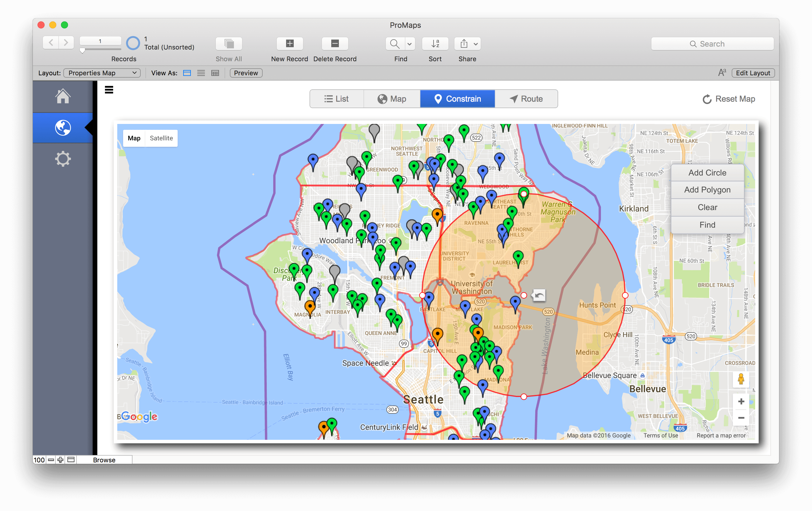Select the Constrain tab
Image resolution: width=812 pixels, height=511 pixels.
(457, 99)
